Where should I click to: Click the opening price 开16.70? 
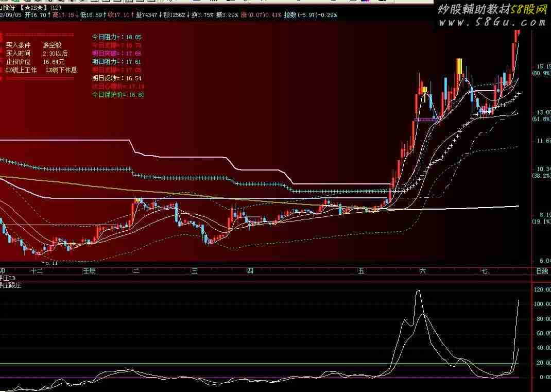click(x=36, y=15)
